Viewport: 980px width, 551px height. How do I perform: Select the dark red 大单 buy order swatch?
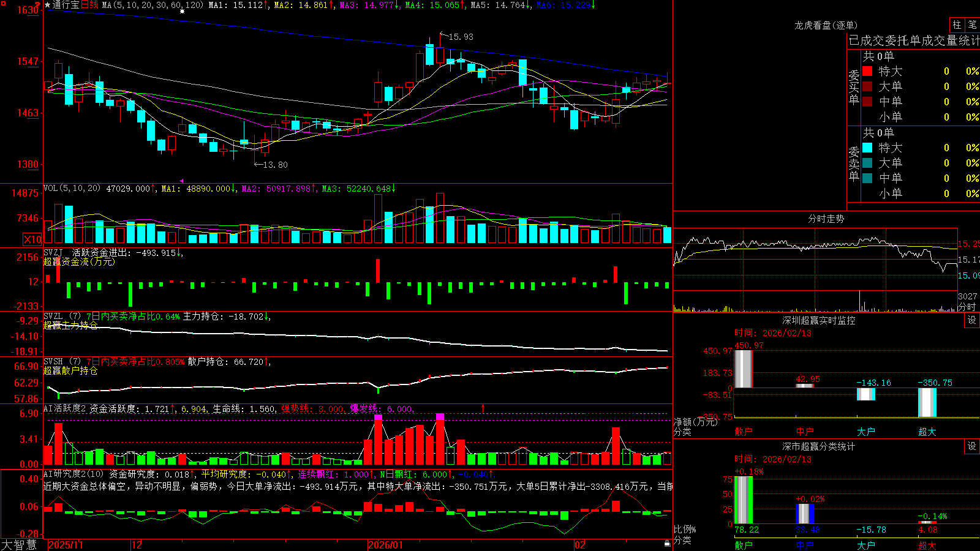click(867, 86)
